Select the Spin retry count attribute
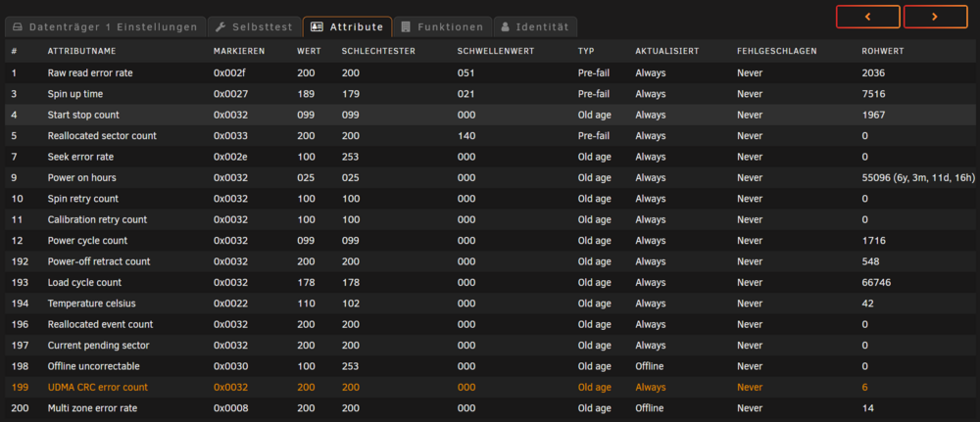 [490, 199]
